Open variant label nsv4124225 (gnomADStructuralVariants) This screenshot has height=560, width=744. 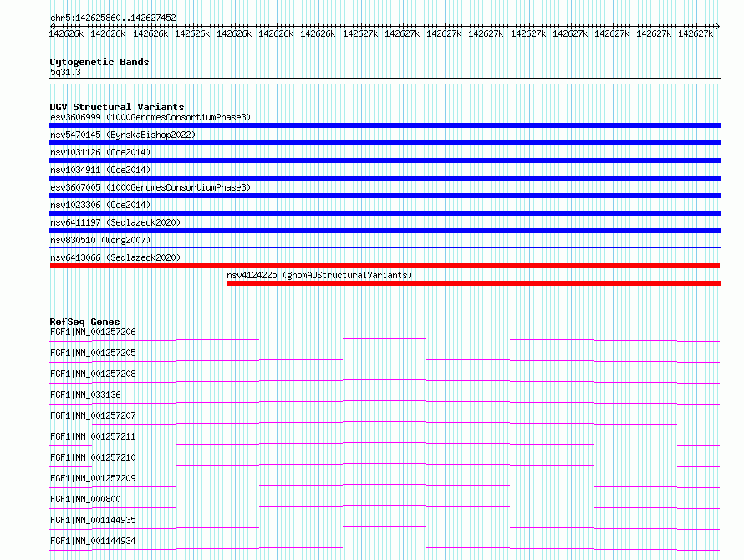319,275
